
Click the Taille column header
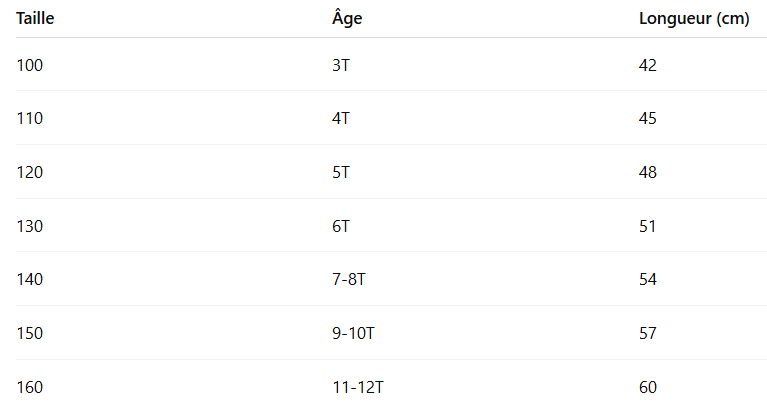37,19
